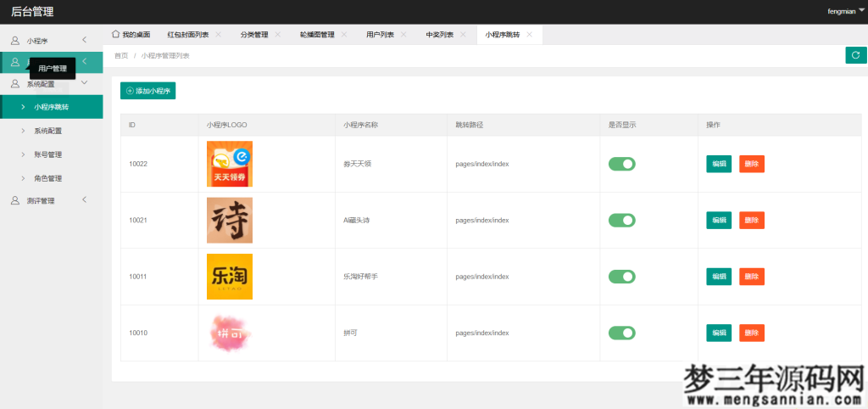Click the 拼可 logo thumbnail

[x=230, y=333]
